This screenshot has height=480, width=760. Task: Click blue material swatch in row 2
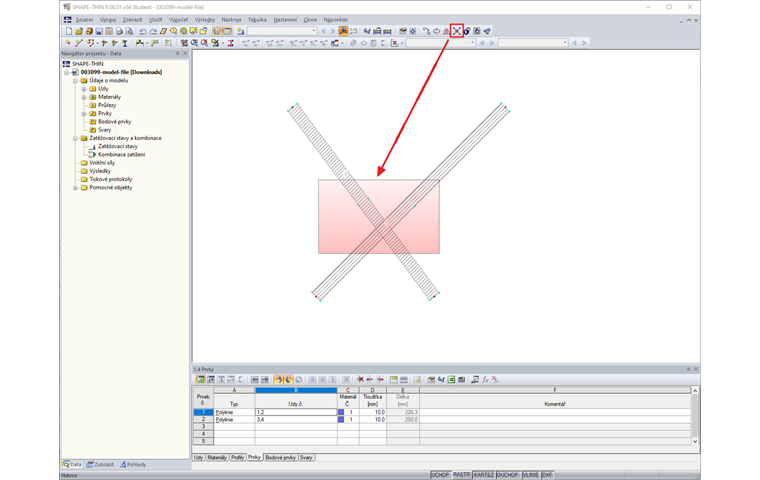tap(341, 419)
